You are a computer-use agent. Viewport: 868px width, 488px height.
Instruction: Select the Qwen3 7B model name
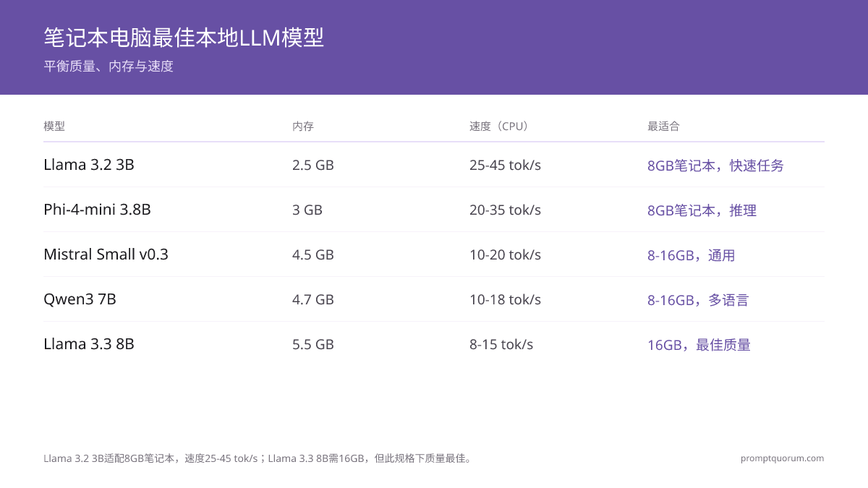point(80,299)
